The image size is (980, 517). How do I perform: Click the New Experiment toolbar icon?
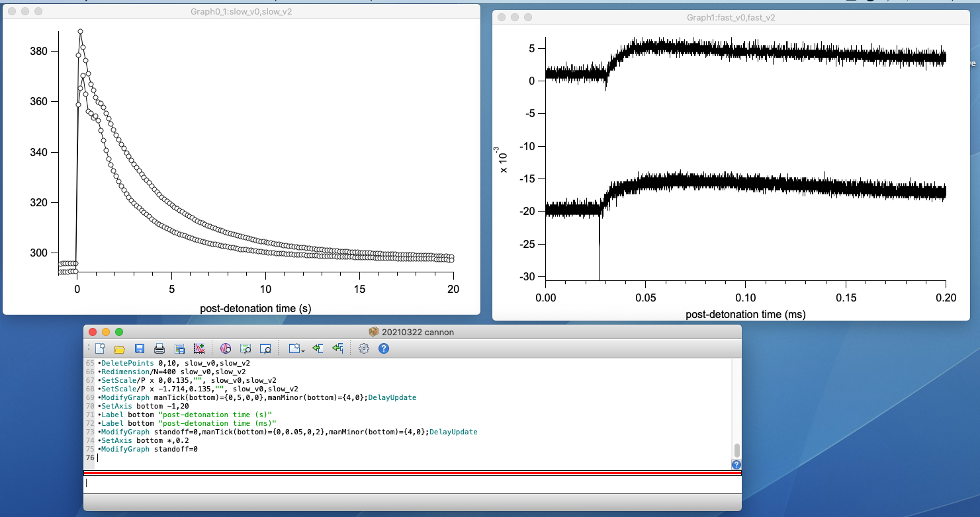[100, 348]
